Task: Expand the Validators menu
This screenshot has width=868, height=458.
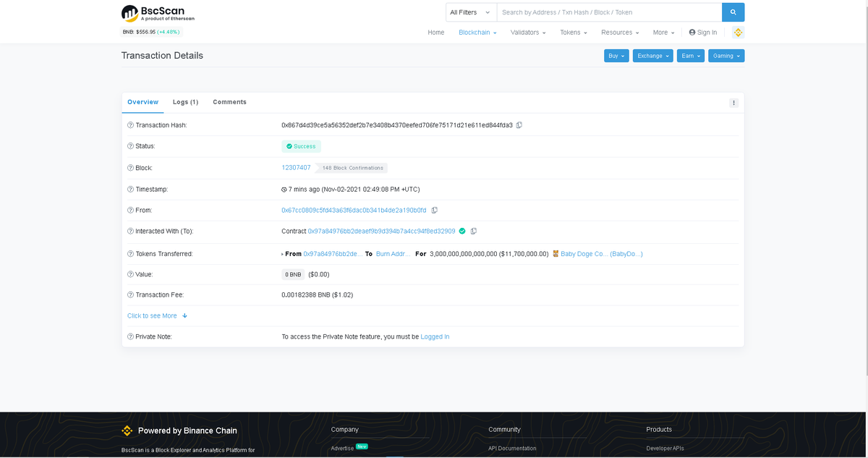Action: tap(528, 33)
